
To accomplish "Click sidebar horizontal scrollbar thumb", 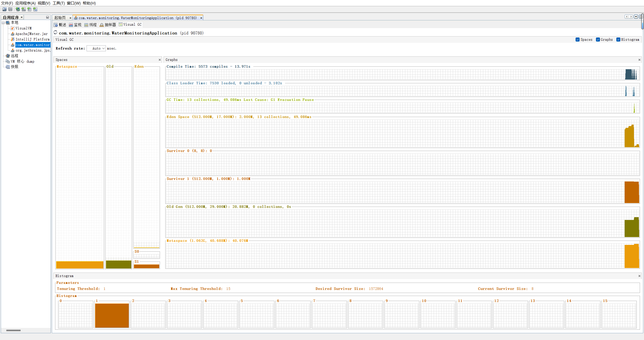I will click(13, 330).
